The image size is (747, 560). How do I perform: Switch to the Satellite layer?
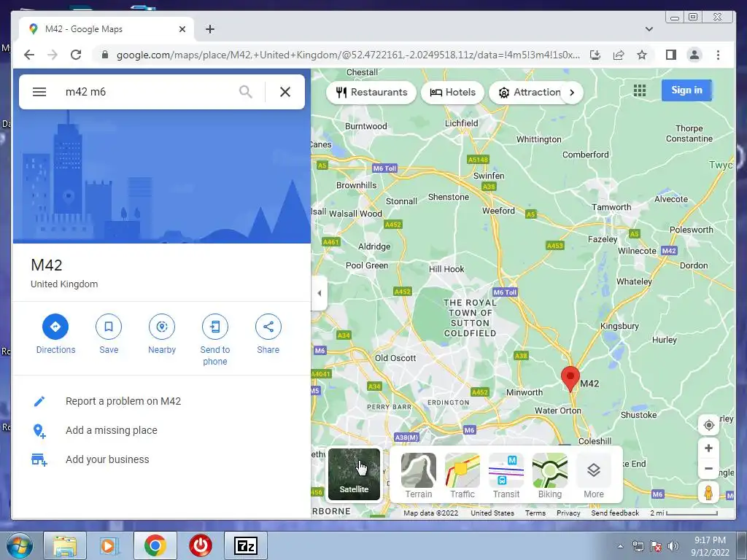click(x=354, y=474)
